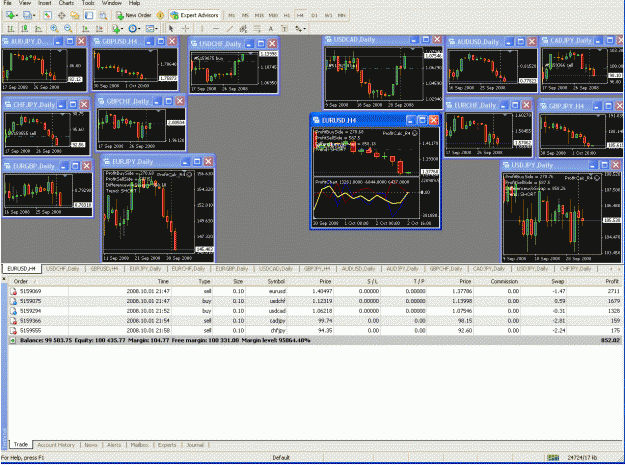Click the Indicators list icon
This screenshot has height=465, width=625.
click(116, 29)
